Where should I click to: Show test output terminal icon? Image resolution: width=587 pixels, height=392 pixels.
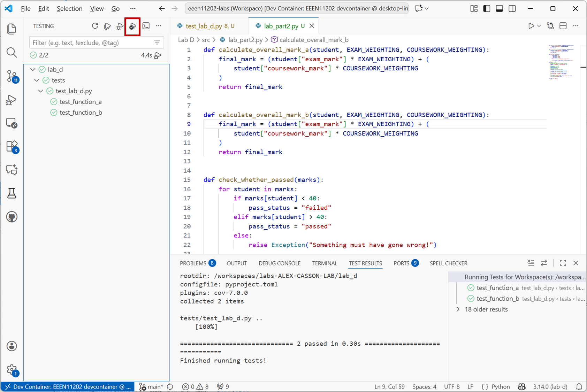146,26
